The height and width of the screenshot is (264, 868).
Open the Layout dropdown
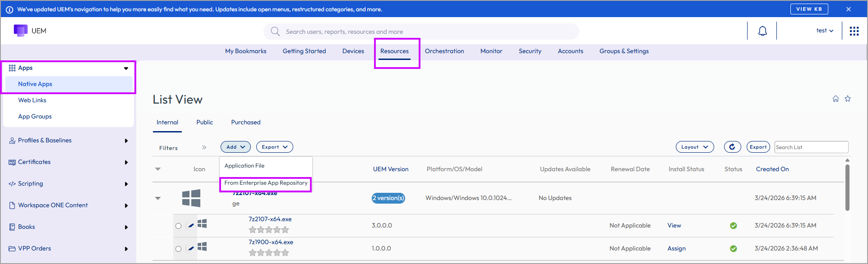point(695,147)
